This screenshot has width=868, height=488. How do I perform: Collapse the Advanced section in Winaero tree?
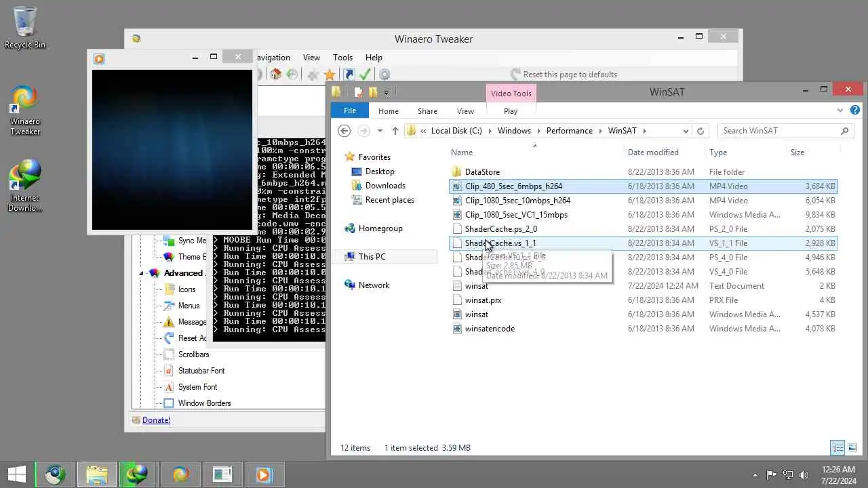(142, 273)
